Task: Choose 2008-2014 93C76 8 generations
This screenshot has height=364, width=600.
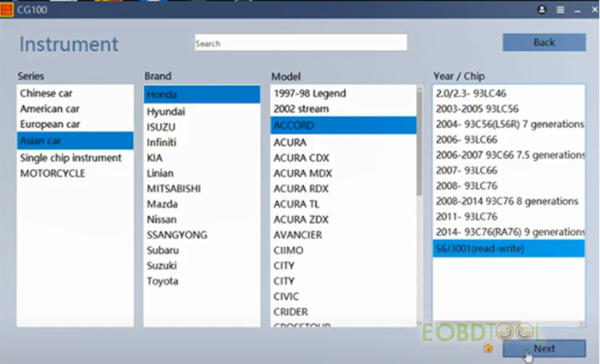Action: [x=509, y=201]
